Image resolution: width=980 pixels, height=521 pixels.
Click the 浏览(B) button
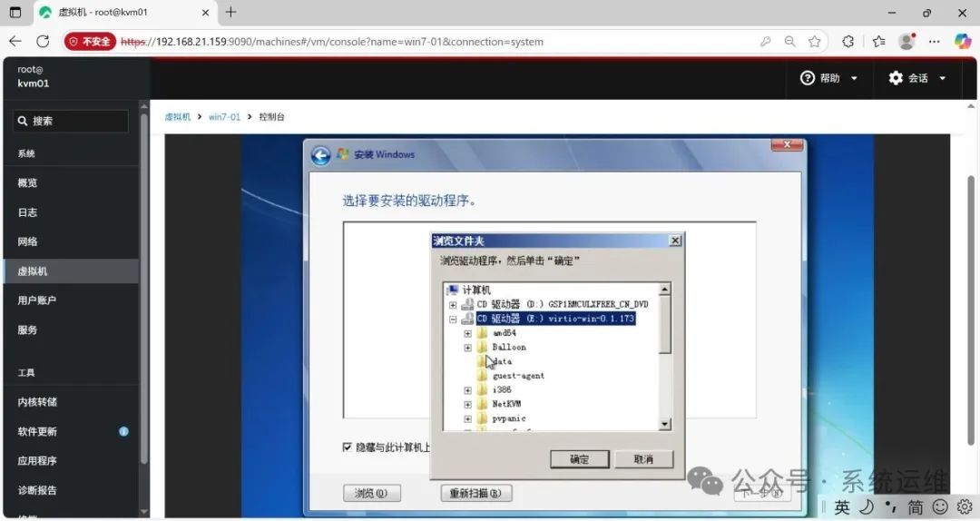[372, 493]
